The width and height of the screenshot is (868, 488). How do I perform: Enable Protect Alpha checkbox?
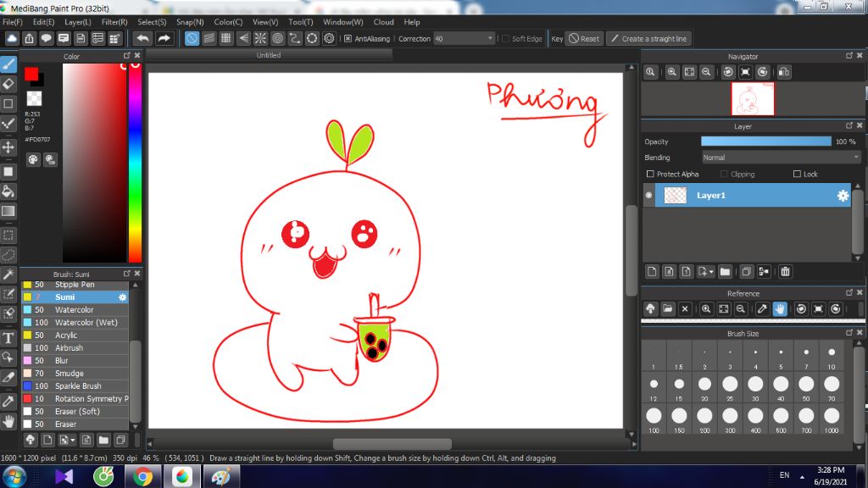click(x=650, y=174)
